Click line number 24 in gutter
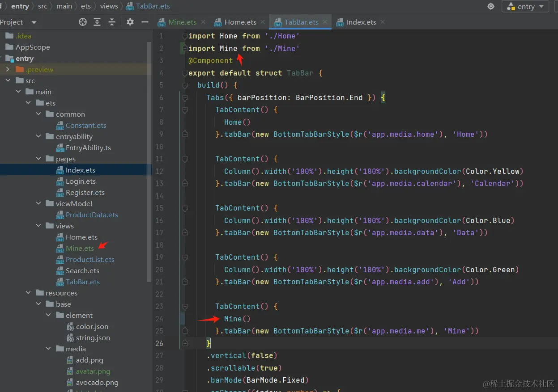Viewport: 558px width, 392px height. pos(159,319)
